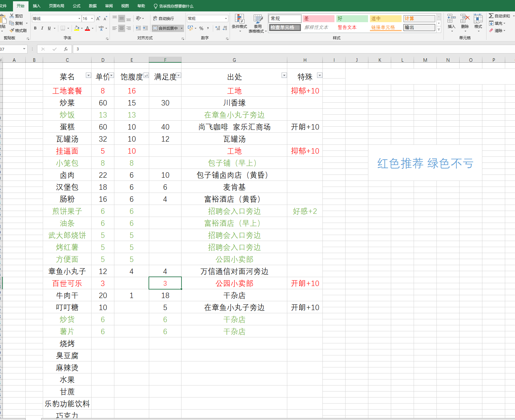Open the 字体 group dialog launcher
515x420 pixels.
coord(107,39)
